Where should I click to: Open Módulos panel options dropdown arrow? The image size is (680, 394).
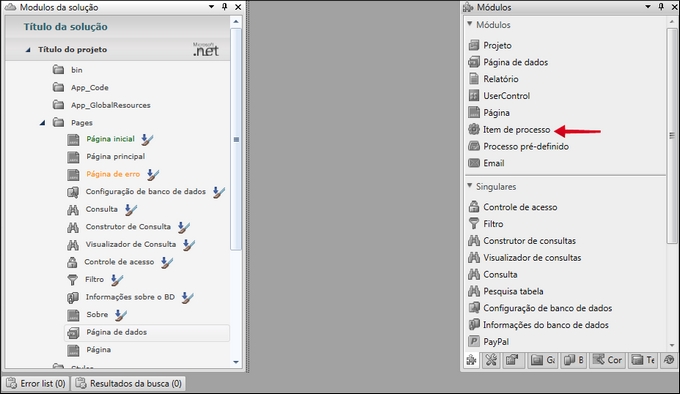click(648, 7)
